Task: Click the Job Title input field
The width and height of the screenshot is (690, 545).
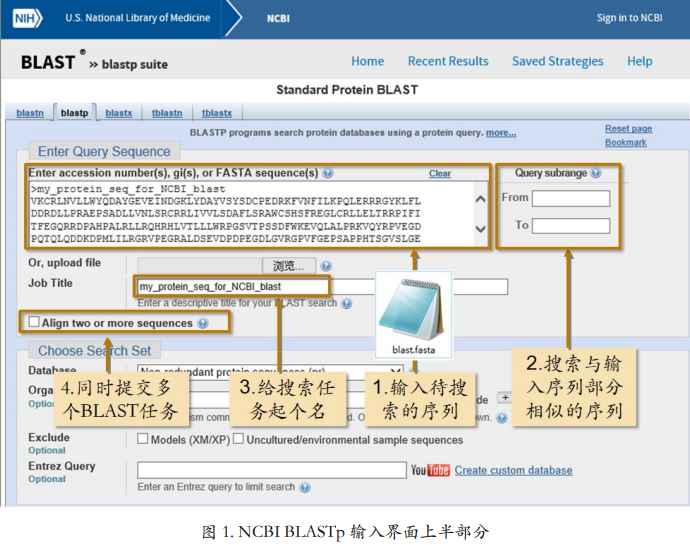Action: 323,287
